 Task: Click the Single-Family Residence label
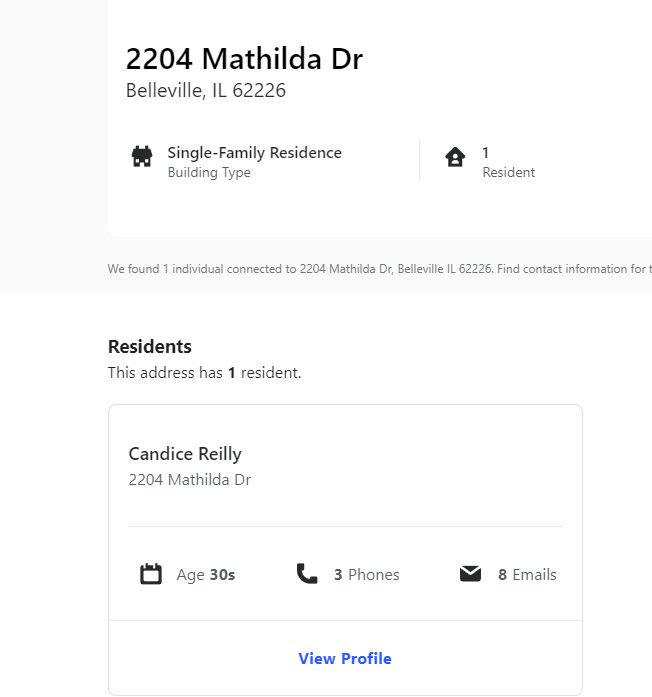coord(254,153)
